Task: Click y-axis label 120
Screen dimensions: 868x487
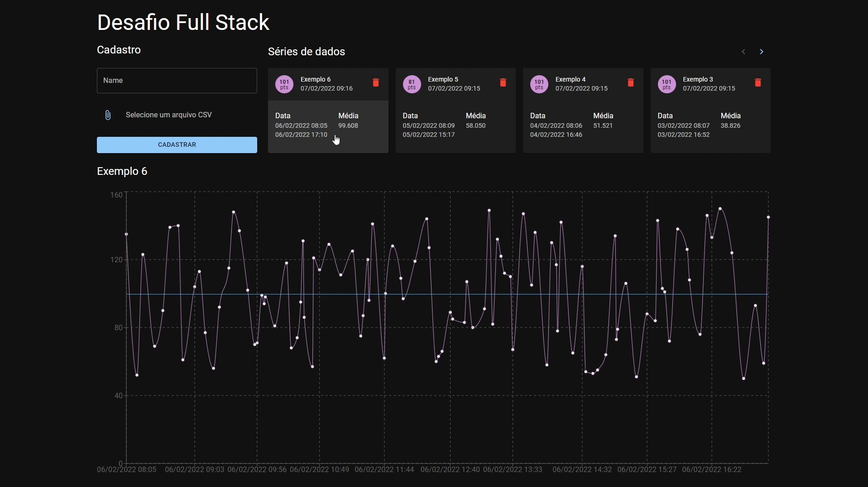Action: (x=116, y=260)
